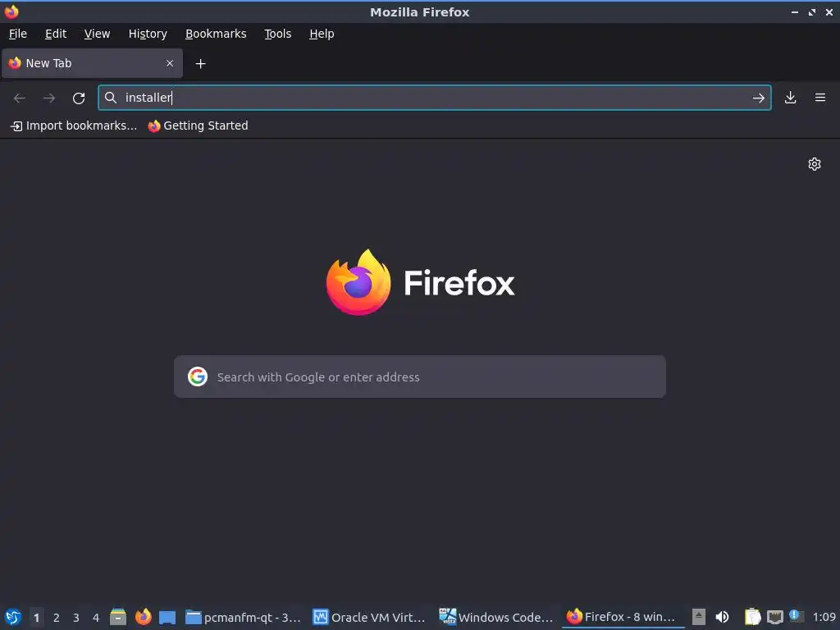The height and width of the screenshot is (630, 840).
Task: Open the Getting Started bookmark
Action: click(199, 126)
